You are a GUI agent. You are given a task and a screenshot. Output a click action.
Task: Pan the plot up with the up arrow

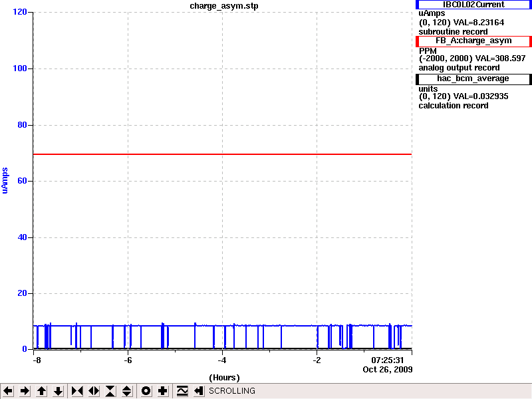tap(41, 391)
